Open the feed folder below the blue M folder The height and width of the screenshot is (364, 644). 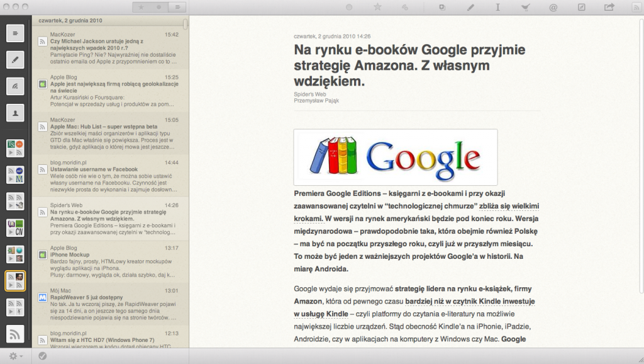pos(15,201)
